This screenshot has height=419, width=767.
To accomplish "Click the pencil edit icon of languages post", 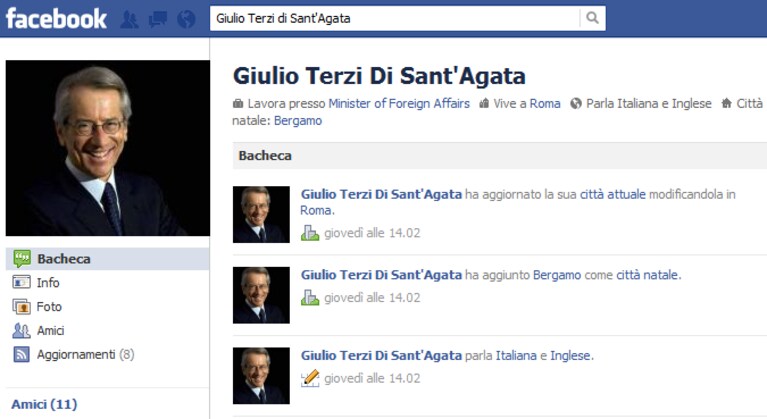I will click(310, 378).
